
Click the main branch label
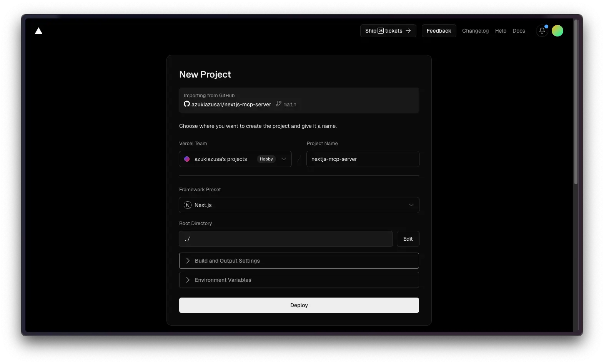(290, 104)
